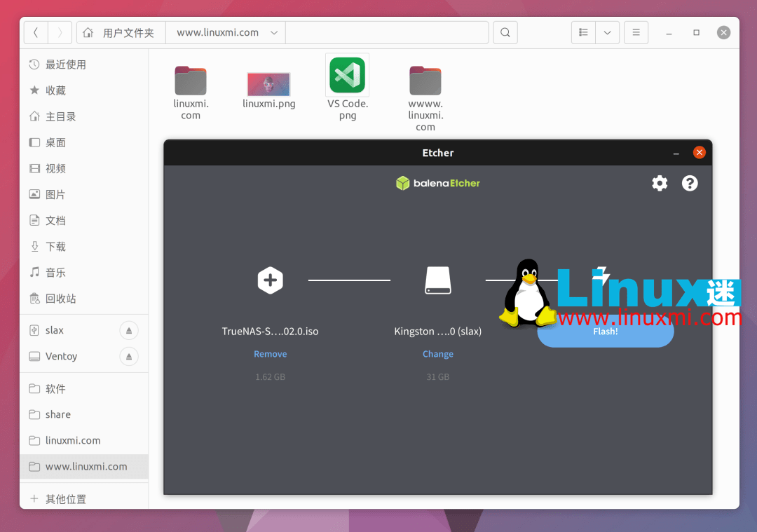Screen dimensions: 757x532
Task: Select the wwww.linuxmi.com folder
Action: pyautogui.click(x=425, y=98)
